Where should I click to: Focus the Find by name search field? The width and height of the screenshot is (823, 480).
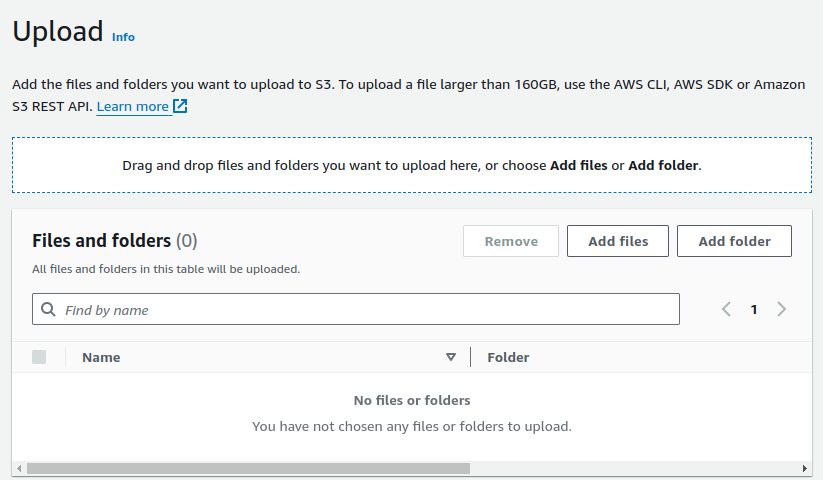click(x=365, y=310)
